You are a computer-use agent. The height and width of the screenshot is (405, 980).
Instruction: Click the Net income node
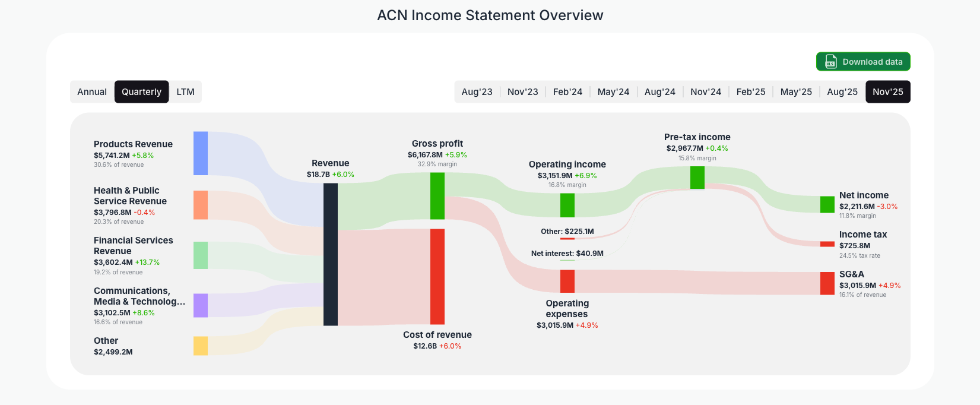826,204
